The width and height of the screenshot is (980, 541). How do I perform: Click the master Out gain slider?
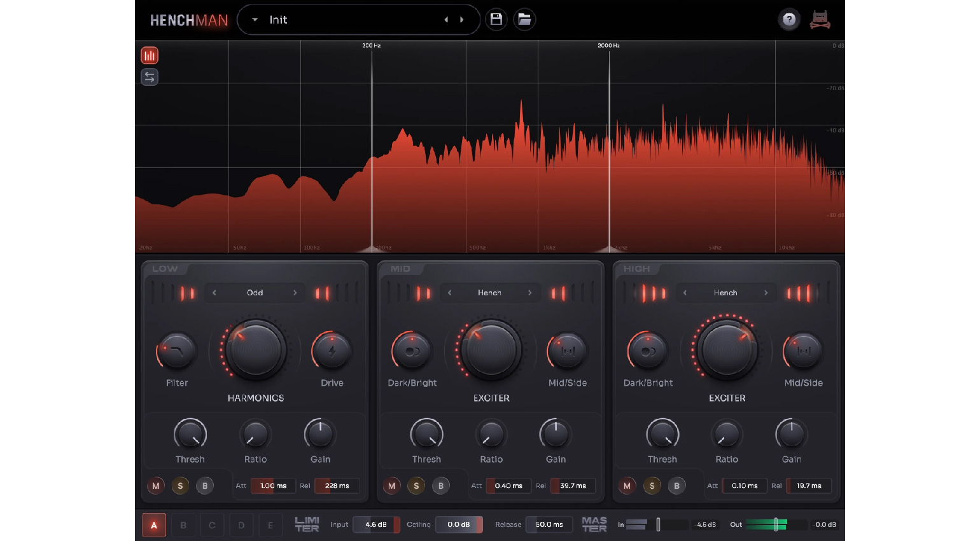(x=775, y=524)
